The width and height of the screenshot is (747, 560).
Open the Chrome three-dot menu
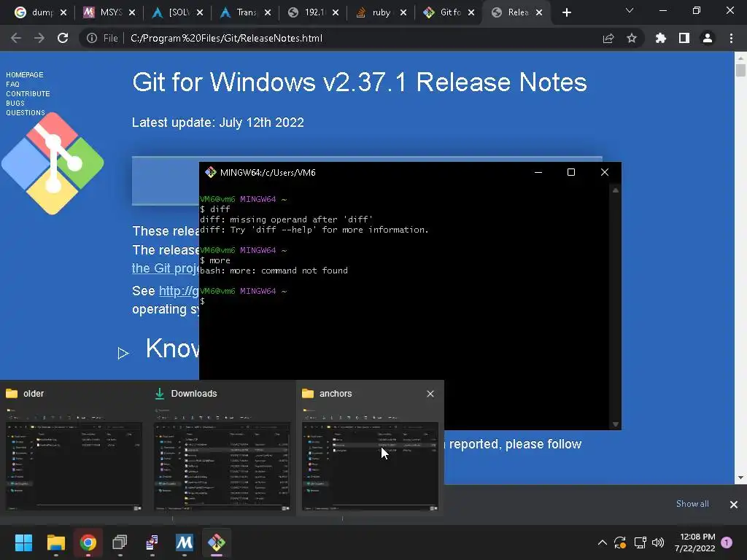click(731, 38)
